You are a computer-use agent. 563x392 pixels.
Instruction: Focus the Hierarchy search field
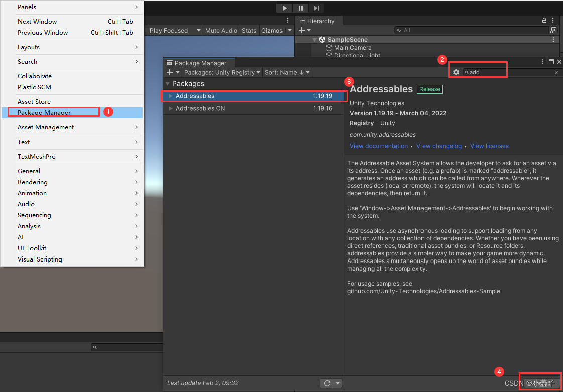click(x=472, y=30)
